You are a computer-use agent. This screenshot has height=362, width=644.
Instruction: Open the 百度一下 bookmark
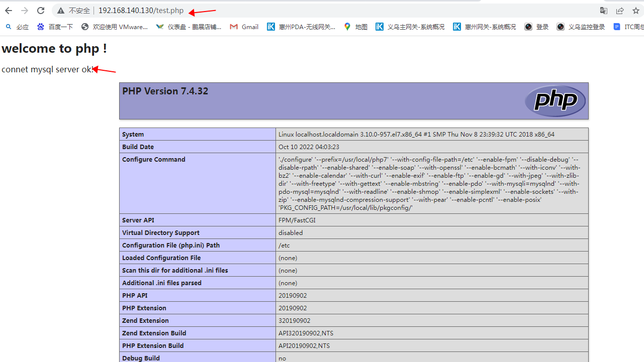55,27
